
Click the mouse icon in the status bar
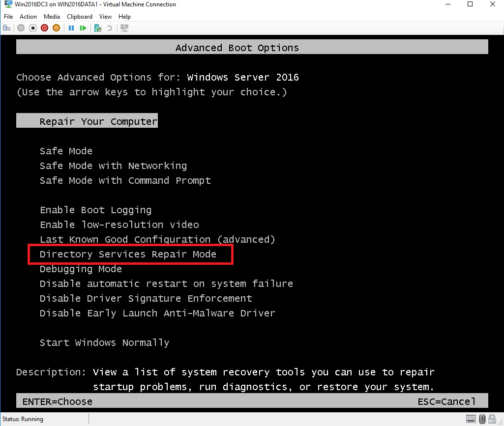coord(482,419)
